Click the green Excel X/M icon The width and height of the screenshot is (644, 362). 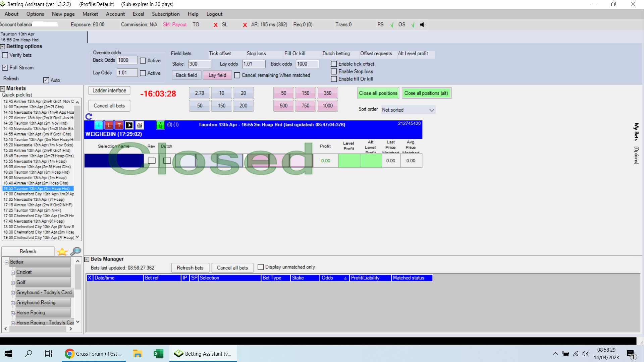(x=160, y=125)
